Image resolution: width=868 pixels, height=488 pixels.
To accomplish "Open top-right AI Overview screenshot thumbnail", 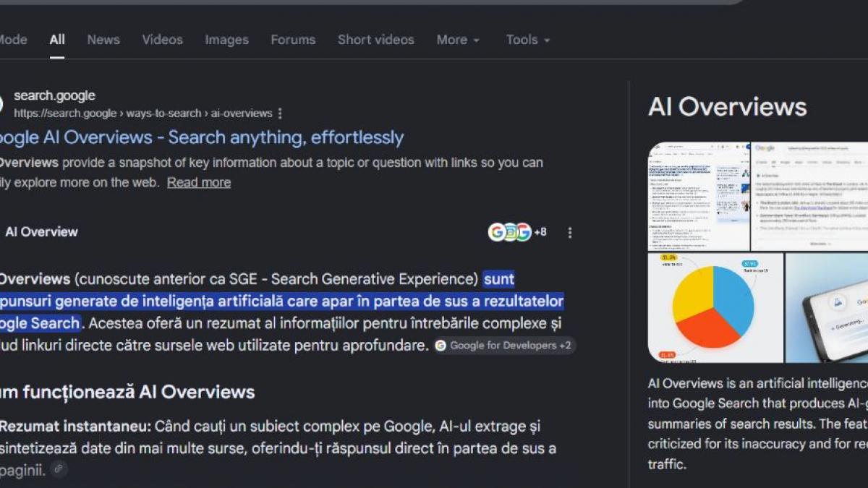I will (810, 196).
